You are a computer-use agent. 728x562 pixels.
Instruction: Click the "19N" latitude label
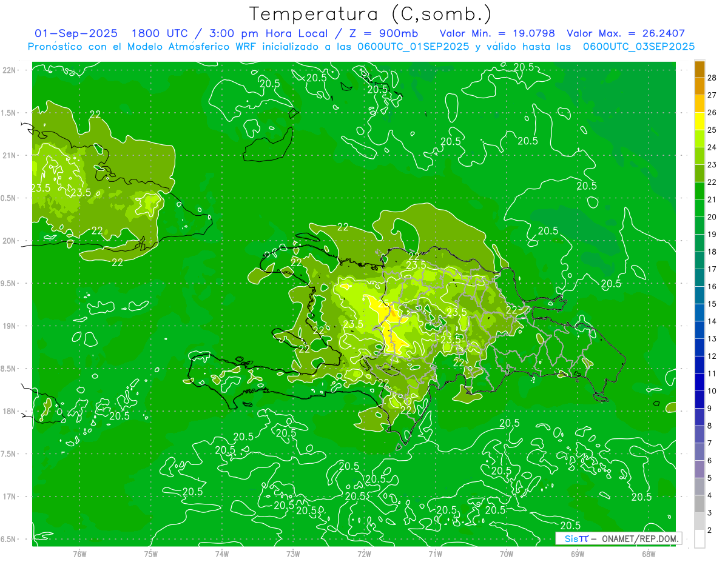9,326
